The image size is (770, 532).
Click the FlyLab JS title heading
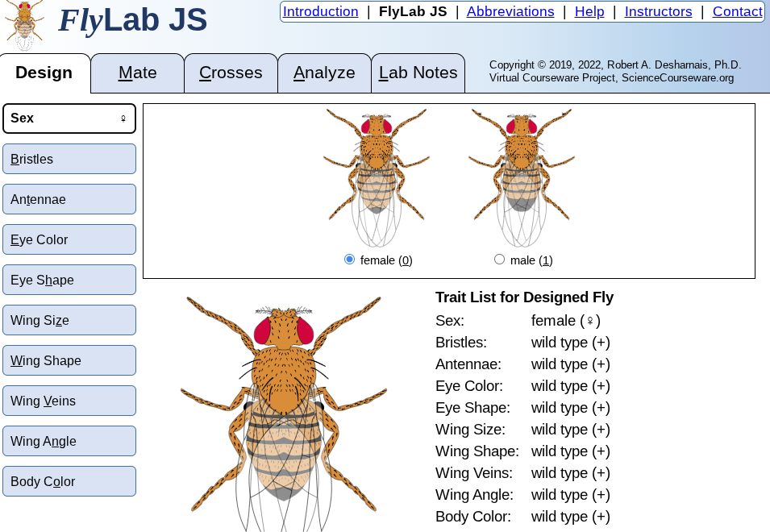[132, 20]
